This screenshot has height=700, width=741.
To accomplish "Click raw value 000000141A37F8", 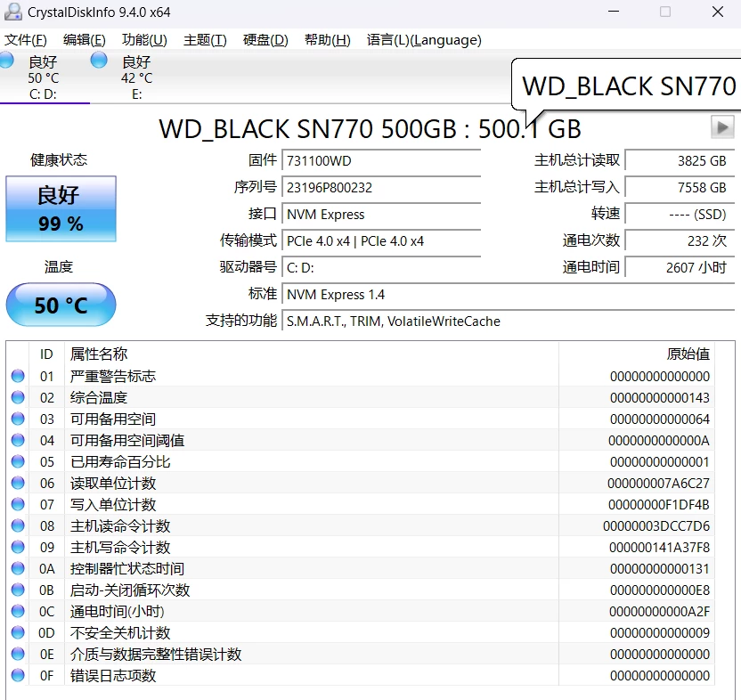I will coord(659,548).
